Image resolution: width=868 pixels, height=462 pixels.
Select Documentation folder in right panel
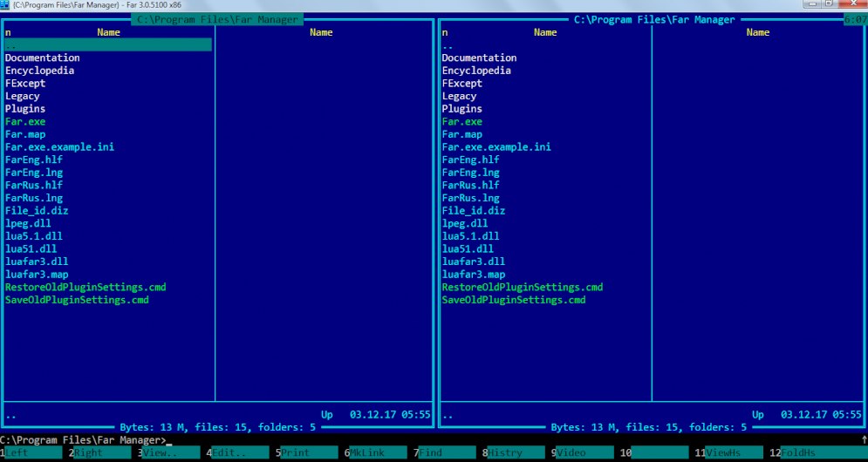pos(480,58)
